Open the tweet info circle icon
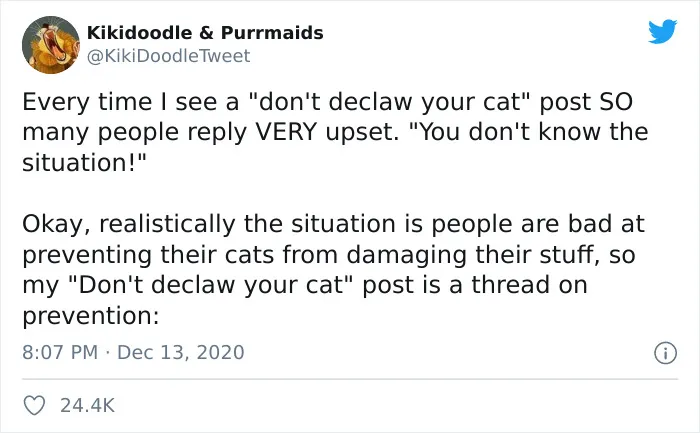The height and width of the screenshot is (433, 700). (665, 353)
